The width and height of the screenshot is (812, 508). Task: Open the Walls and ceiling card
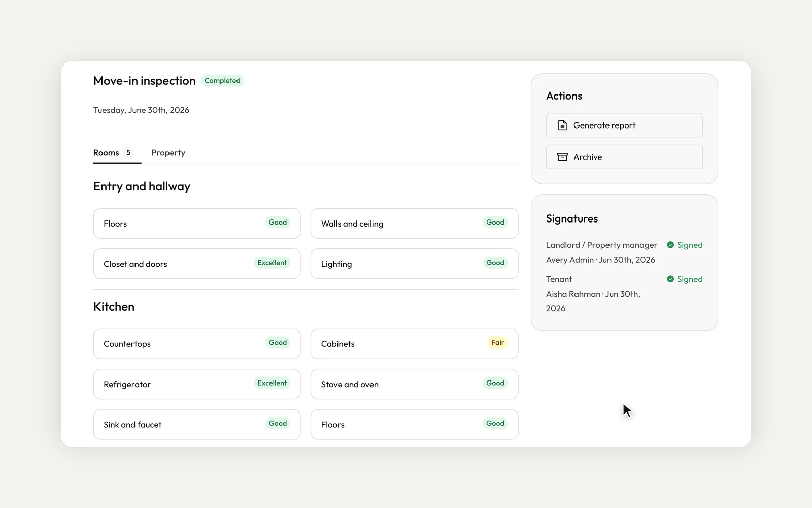pyautogui.click(x=414, y=224)
